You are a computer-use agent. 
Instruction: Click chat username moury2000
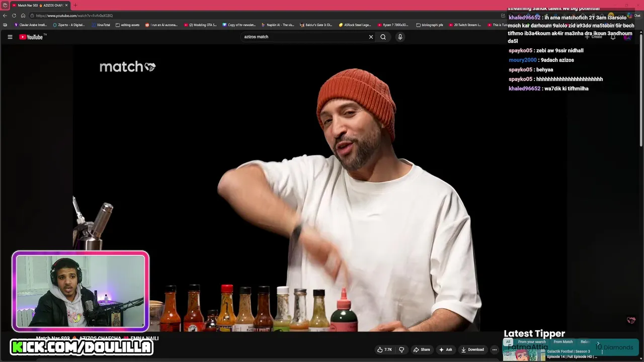[x=523, y=60]
